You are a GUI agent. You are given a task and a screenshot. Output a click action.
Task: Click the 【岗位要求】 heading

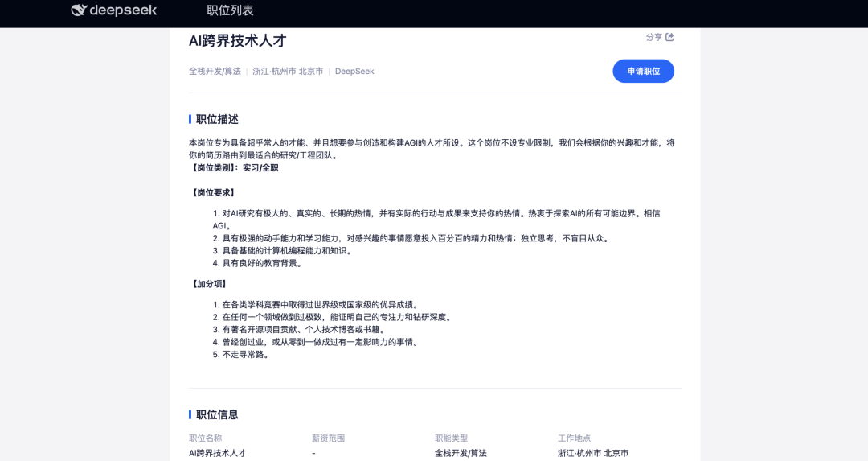(x=213, y=193)
